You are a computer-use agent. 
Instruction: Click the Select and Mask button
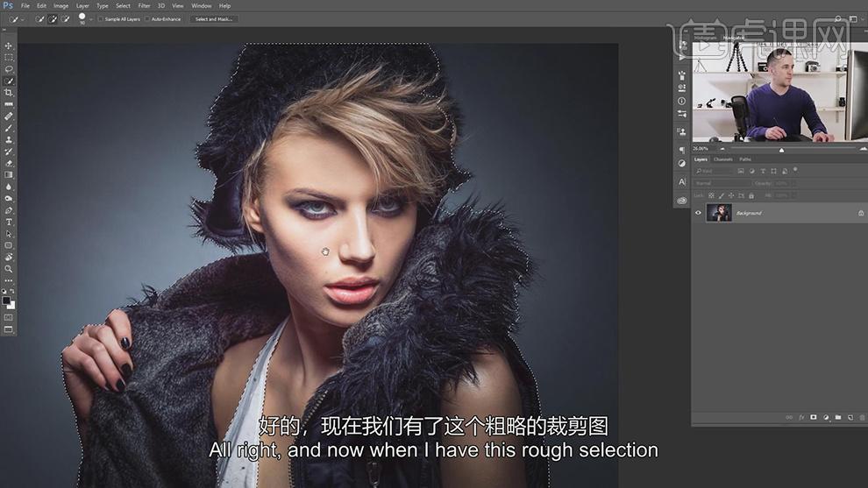[214, 18]
